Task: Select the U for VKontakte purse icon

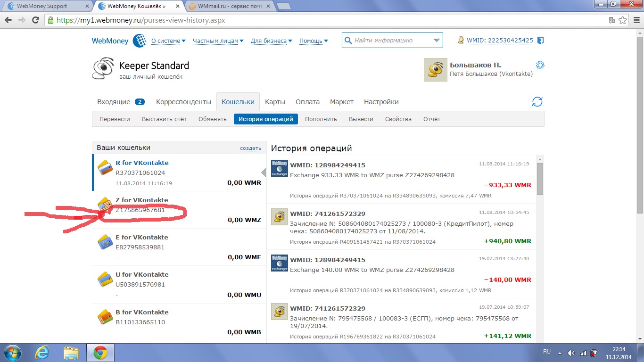Action: (105, 280)
